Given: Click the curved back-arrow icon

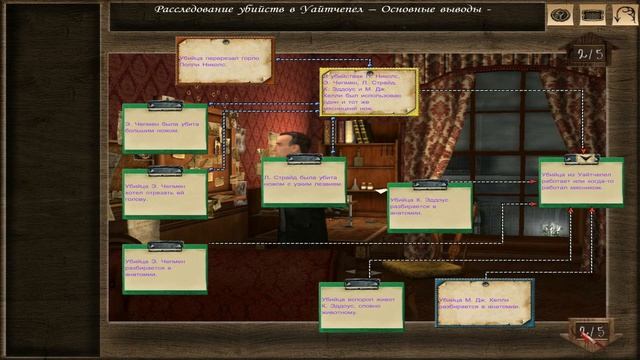Looking at the screenshot, I should pos(624,15).
